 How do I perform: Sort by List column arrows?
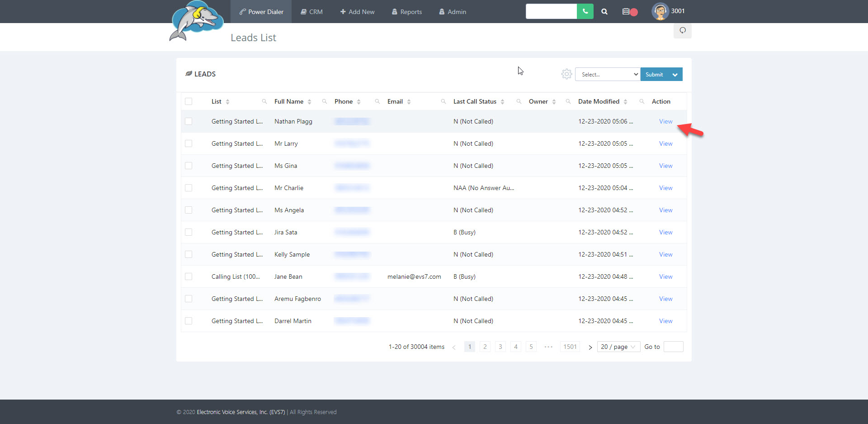[x=227, y=102]
